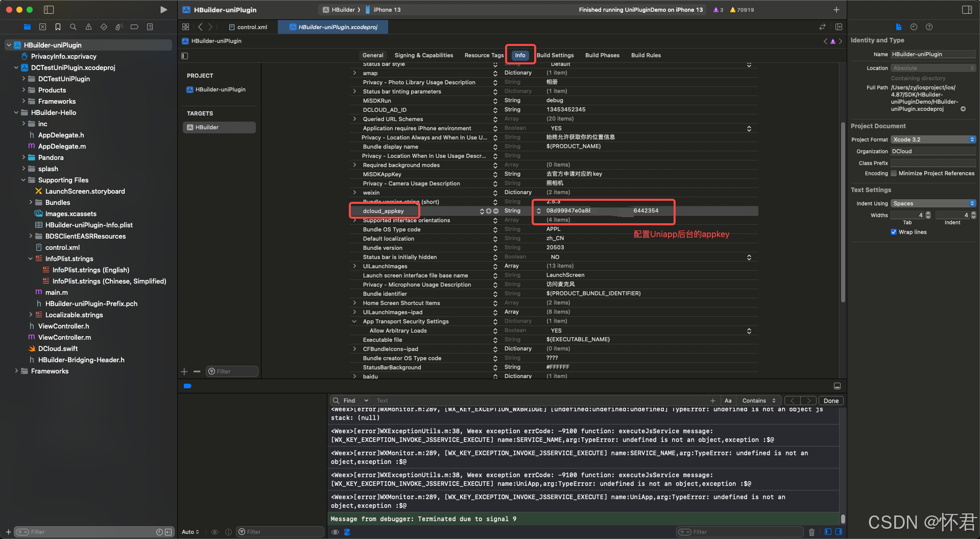Collapse App Transport Security Settings
The image size is (980, 539).
[354, 321]
